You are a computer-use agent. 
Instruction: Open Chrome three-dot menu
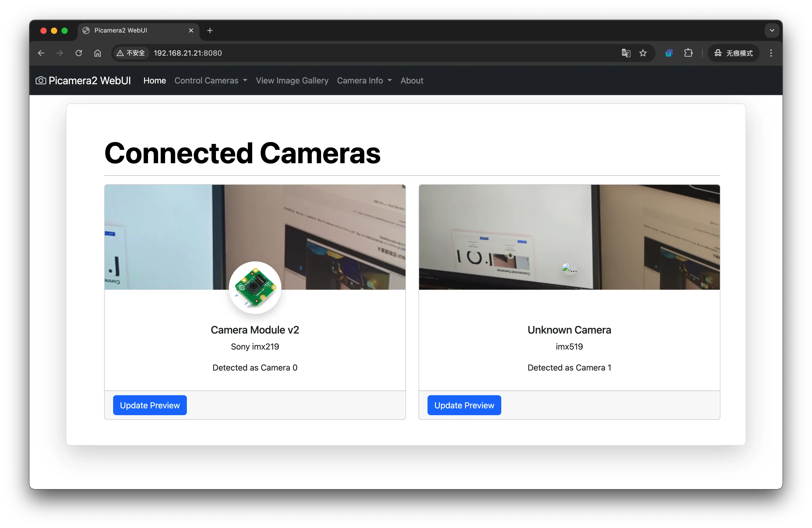click(x=771, y=53)
